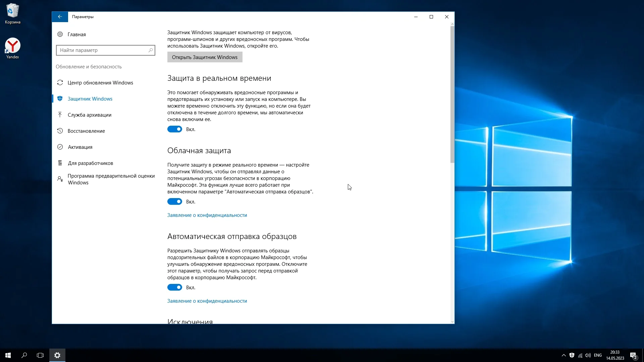Viewport: 644px width, 362px height.
Task: Open privacy statement link under cloud protection
Action: click(207, 215)
